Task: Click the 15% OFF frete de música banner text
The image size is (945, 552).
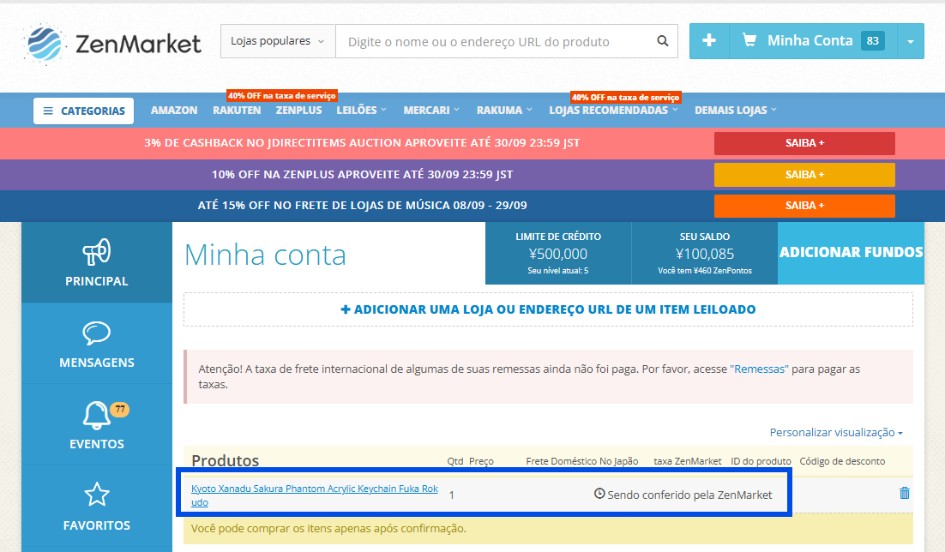Action: coord(362,205)
